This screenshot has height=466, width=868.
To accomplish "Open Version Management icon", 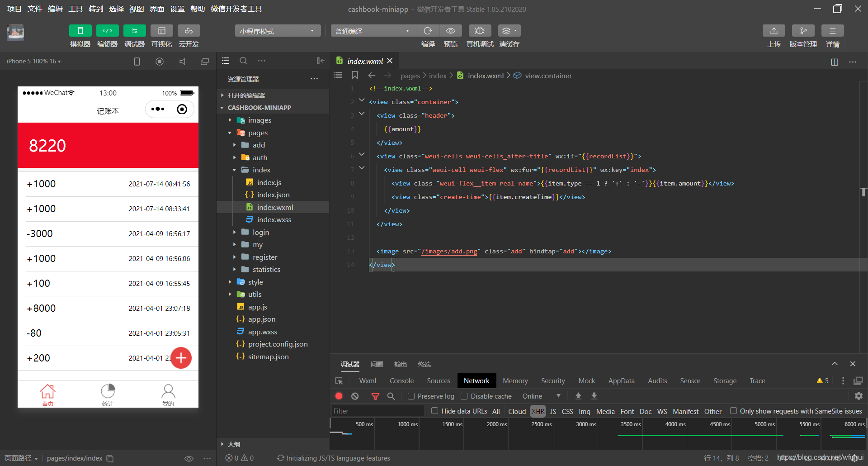I will click(x=803, y=31).
